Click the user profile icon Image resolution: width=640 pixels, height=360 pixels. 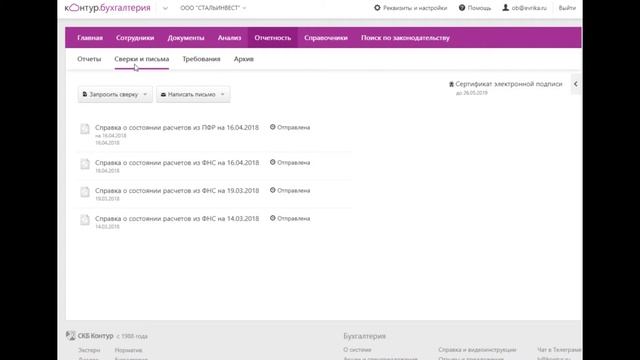coord(505,8)
